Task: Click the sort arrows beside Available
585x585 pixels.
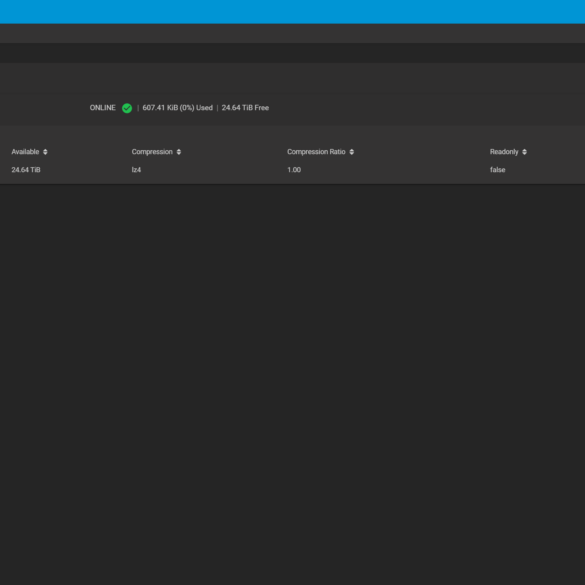Action: point(45,152)
